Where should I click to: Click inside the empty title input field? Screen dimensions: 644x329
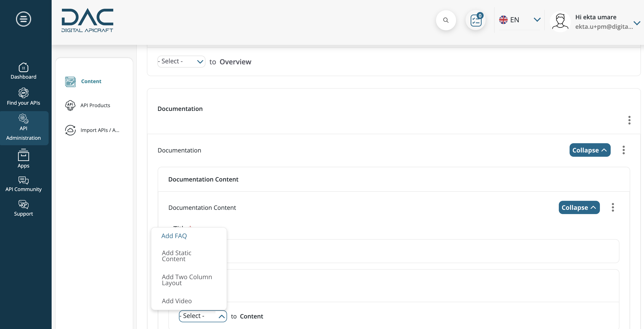(x=394, y=251)
